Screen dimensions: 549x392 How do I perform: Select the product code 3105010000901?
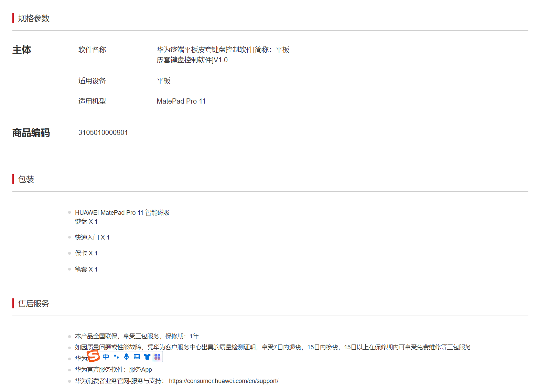pos(103,133)
